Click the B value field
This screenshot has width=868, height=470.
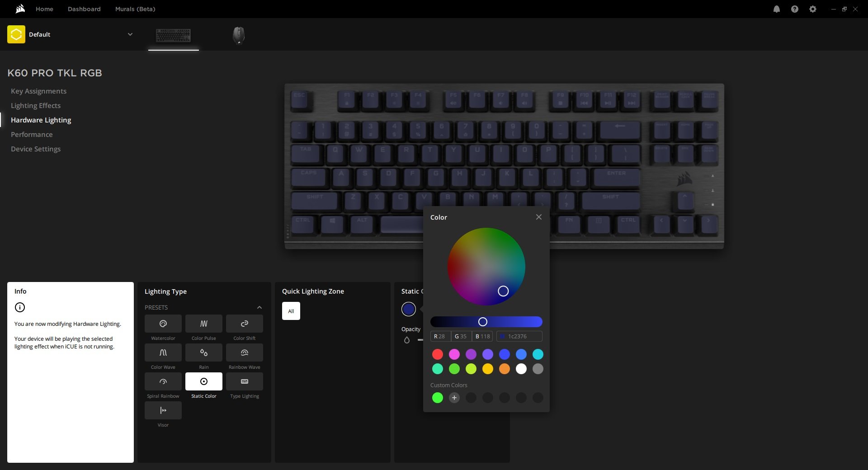tap(482, 336)
